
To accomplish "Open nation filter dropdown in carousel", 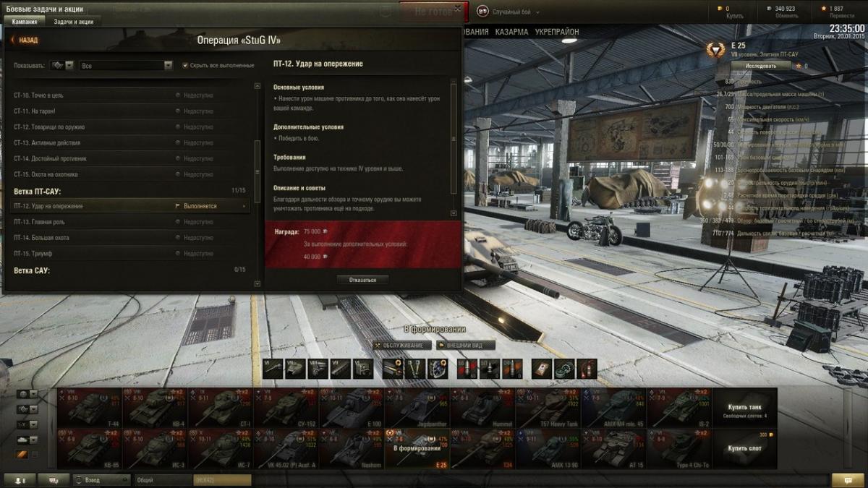I will click(28, 394).
